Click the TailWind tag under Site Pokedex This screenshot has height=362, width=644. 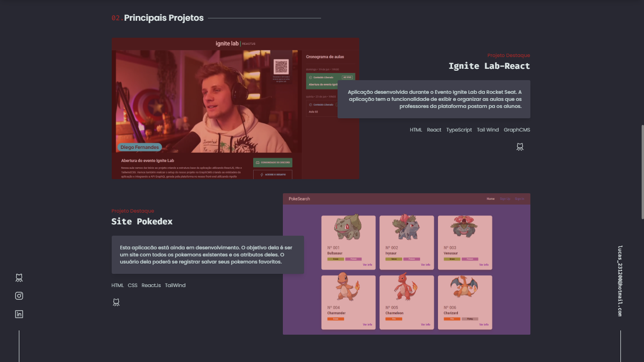click(175, 285)
